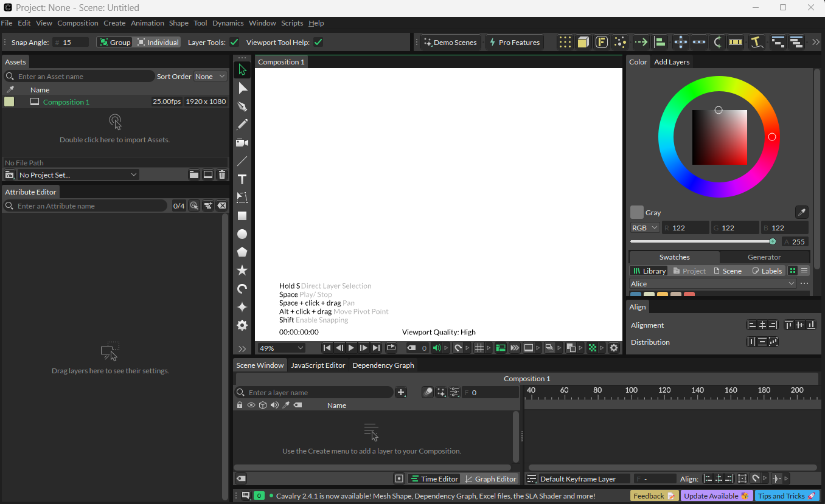This screenshot has height=504, width=825.
Task: Switch to the Add Layers tab
Action: [672, 62]
